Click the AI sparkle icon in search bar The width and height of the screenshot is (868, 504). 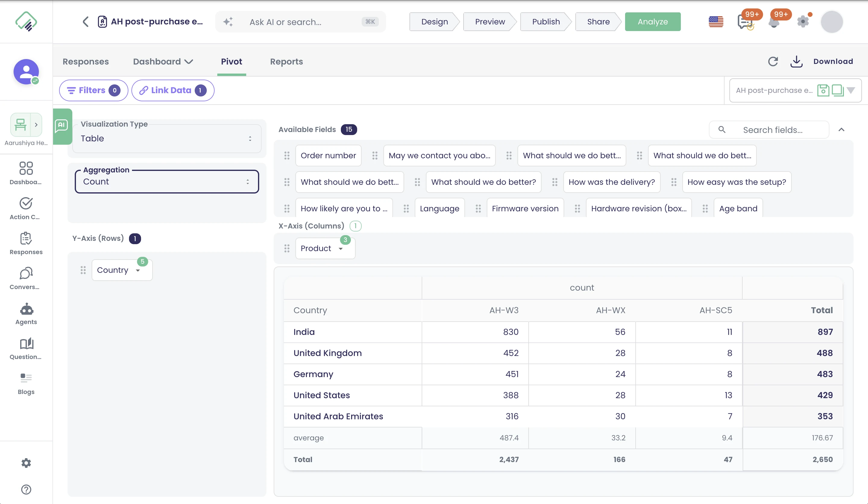point(228,22)
